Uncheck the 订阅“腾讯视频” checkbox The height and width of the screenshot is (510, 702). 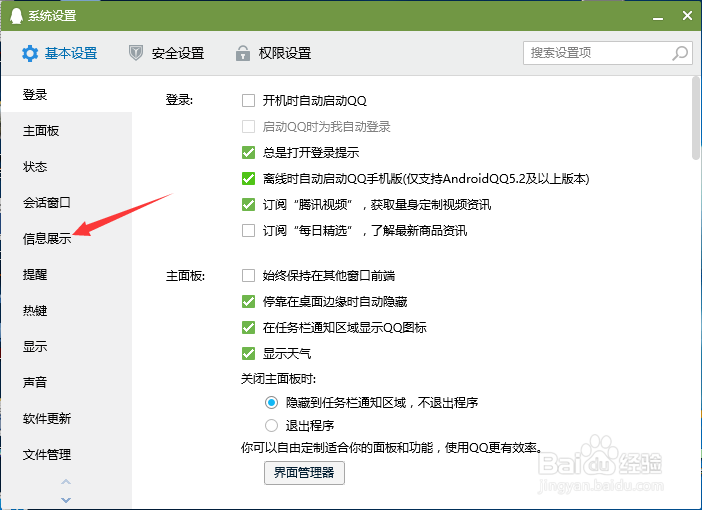(x=248, y=204)
